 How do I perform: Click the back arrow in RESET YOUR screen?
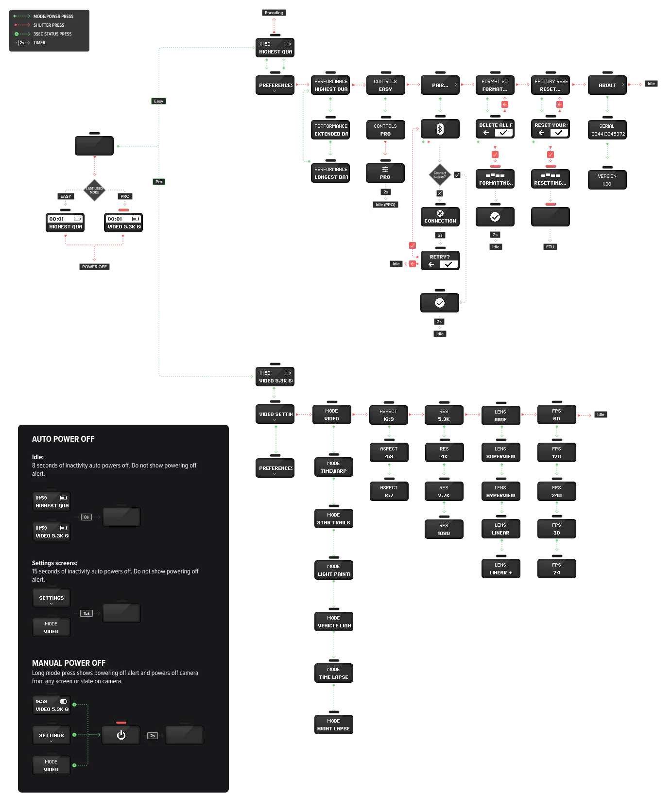541,133
